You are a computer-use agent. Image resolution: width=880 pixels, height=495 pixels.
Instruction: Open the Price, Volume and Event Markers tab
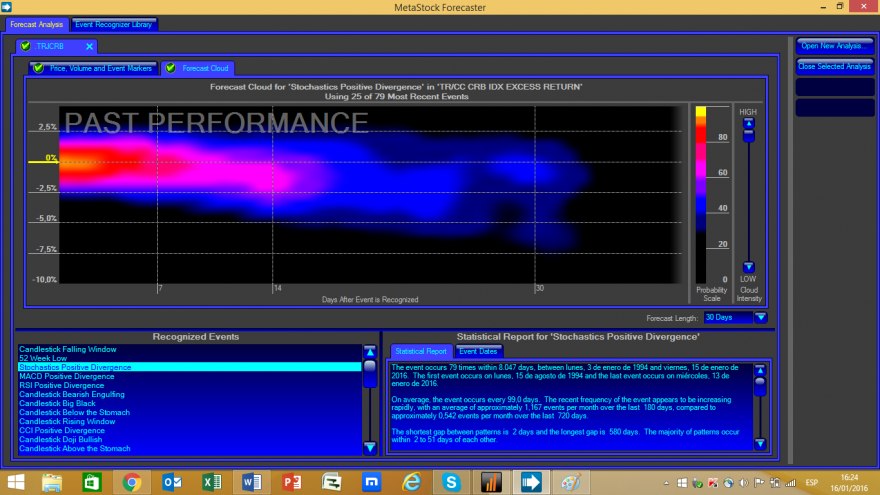tap(92, 68)
